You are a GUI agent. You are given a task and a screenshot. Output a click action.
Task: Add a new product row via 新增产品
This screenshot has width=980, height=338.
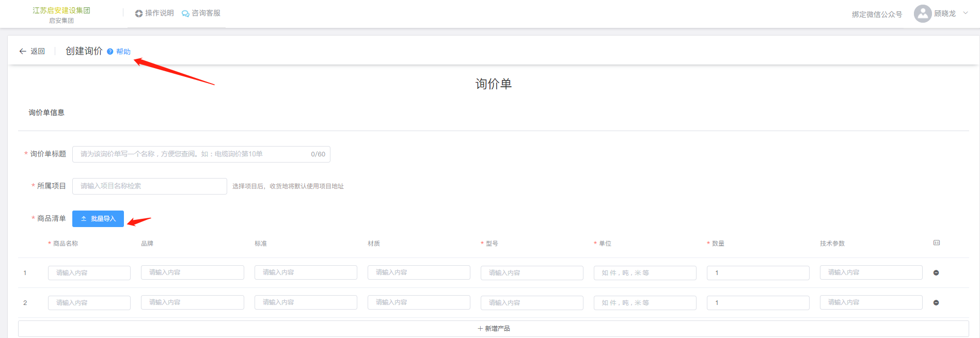494,329
